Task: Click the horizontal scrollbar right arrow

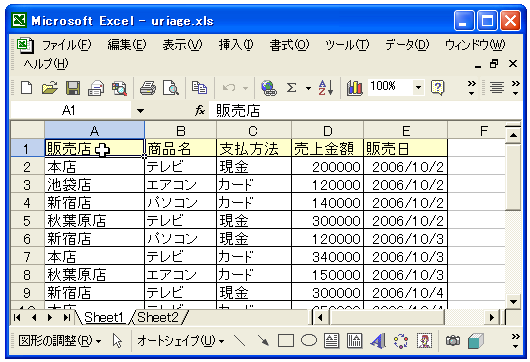Action: pos(491,318)
